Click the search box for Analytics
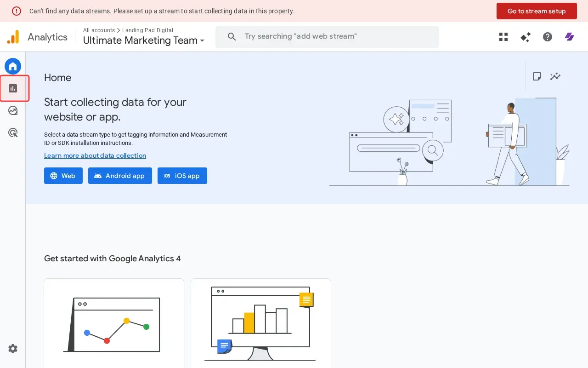588x368 pixels. [x=327, y=36]
